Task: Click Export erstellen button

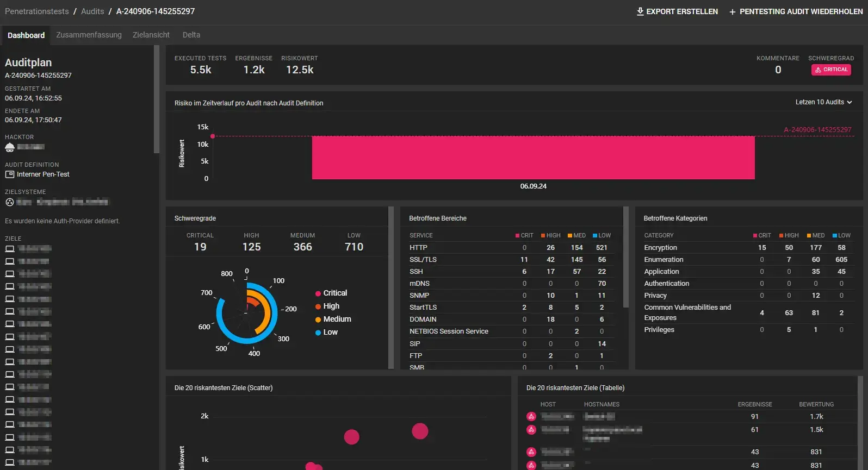Action: [x=677, y=11]
